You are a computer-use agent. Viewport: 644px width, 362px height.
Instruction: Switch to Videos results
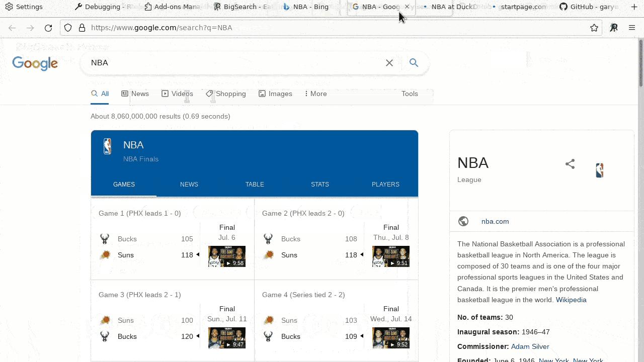point(177,94)
